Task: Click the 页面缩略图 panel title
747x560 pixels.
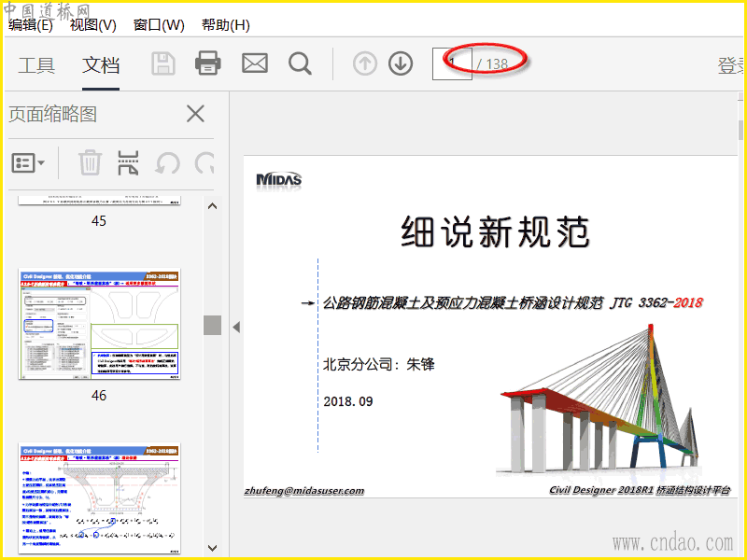Action: [x=53, y=114]
